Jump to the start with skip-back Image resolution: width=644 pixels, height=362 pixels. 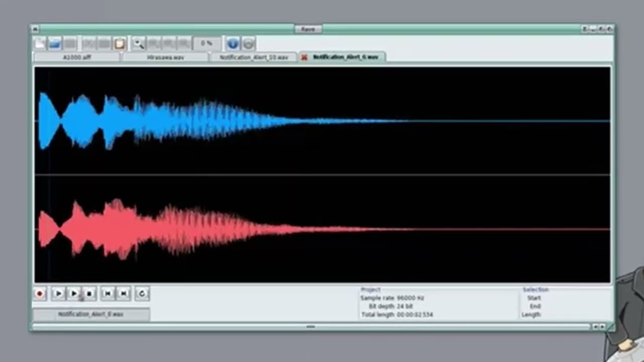[x=107, y=294]
